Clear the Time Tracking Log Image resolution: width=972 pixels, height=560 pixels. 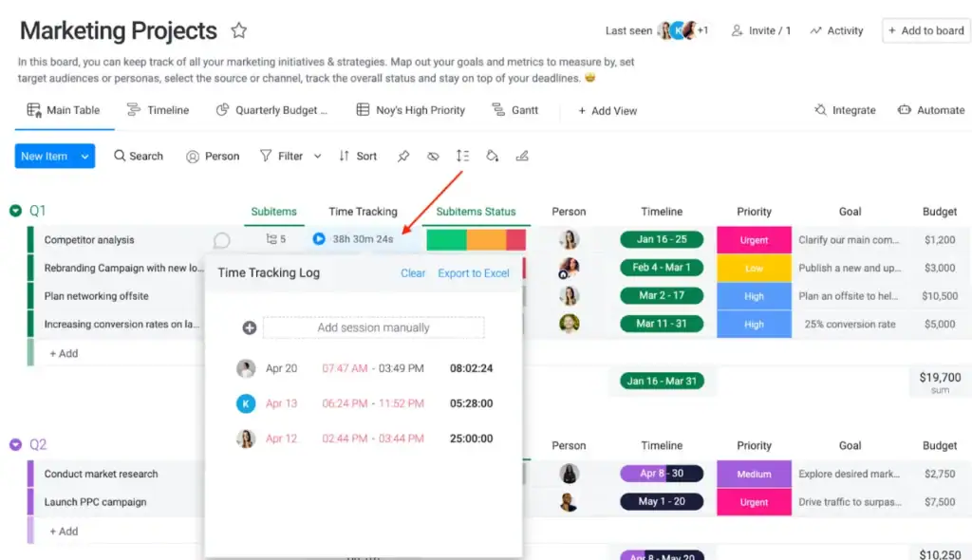click(413, 272)
